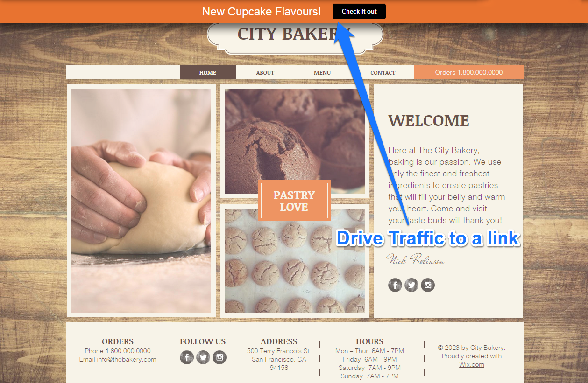Navigate to the CONTACT page

pyautogui.click(x=383, y=72)
